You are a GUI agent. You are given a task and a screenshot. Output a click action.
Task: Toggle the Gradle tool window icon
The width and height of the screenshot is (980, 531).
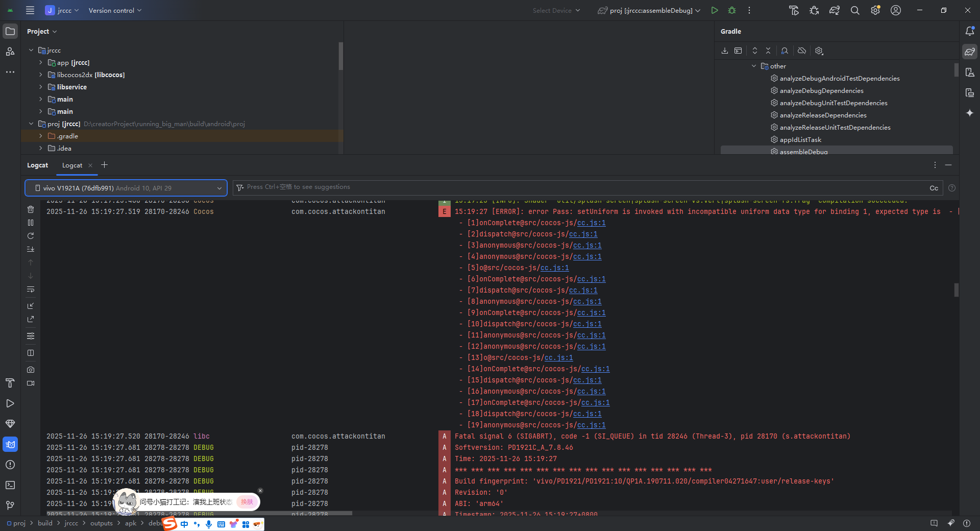970,52
